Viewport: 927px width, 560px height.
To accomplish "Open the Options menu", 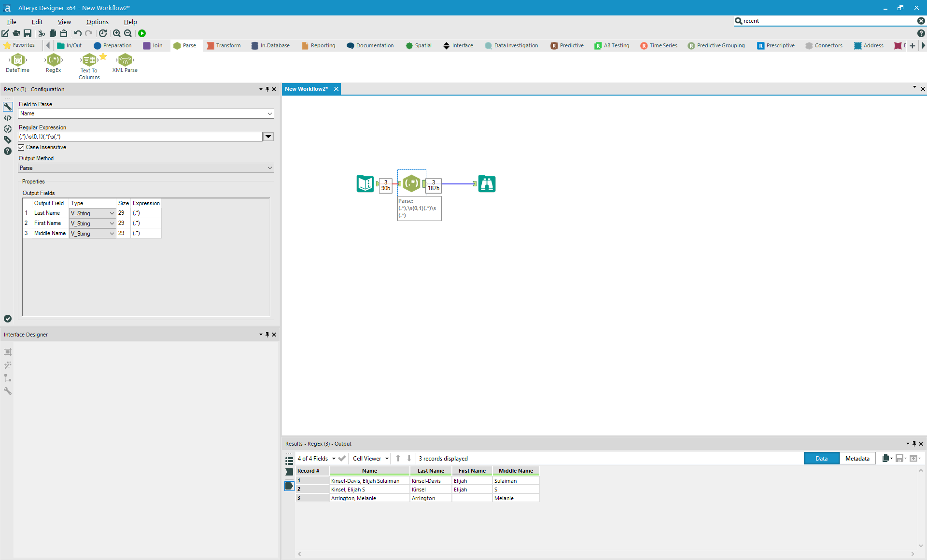I will tap(97, 22).
